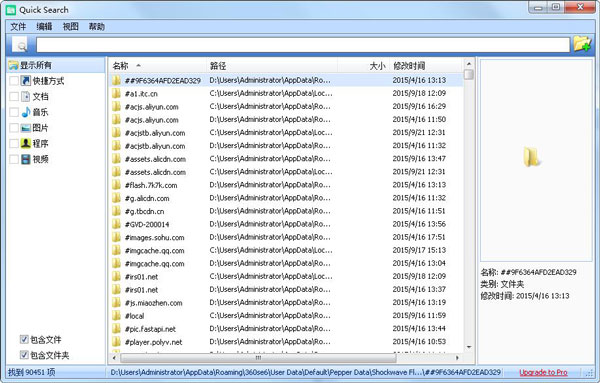The width and height of the screenshot is (600, 383).
Task: Click the status bar resize grip
Action: pos(589,373)
